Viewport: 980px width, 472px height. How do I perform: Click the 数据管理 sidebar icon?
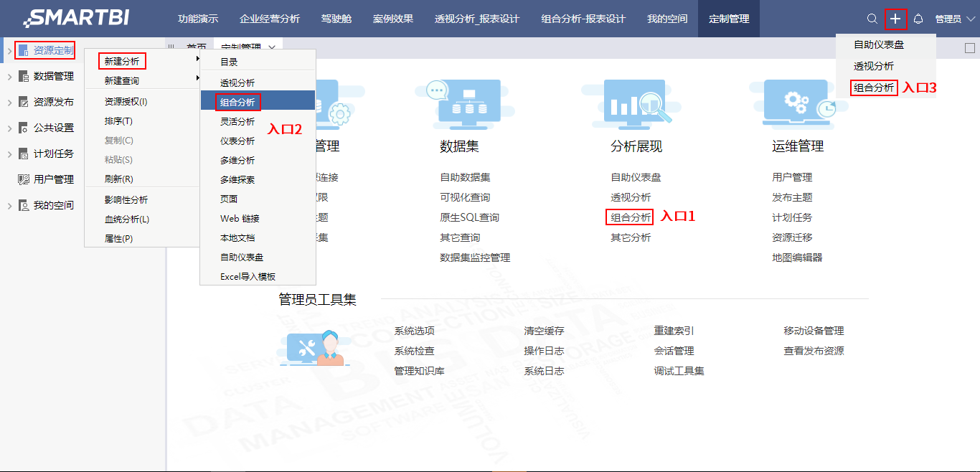point(23,76)
